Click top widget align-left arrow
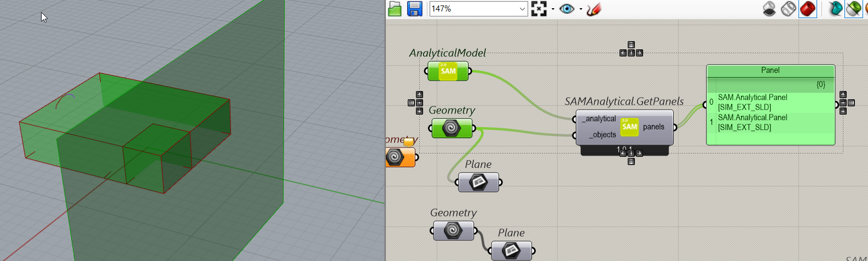This screenshot has height=261, width=868. (x=623, y=53)
